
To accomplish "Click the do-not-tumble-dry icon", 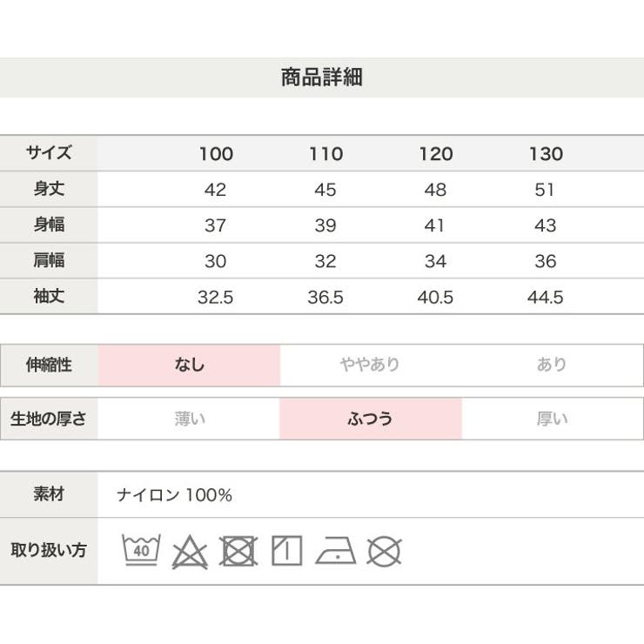I will [238, 550].
